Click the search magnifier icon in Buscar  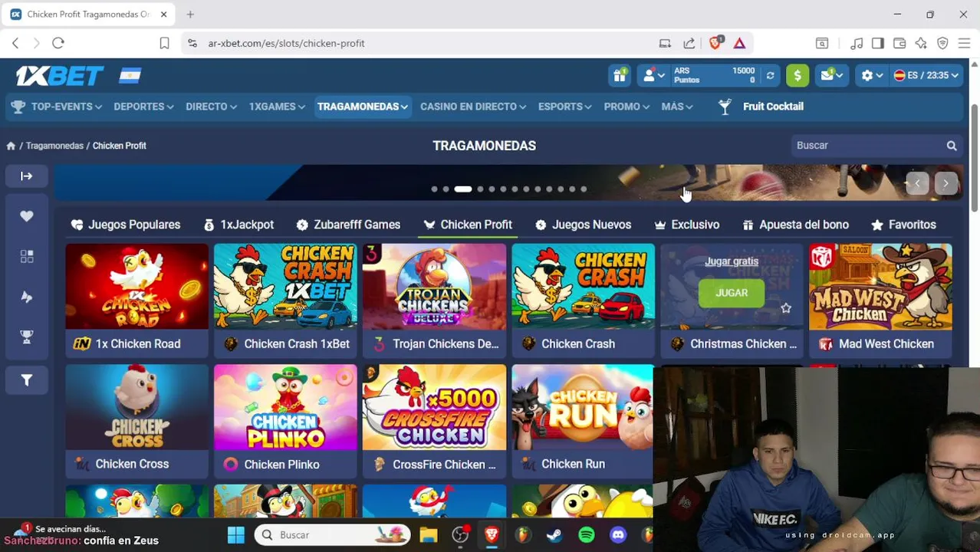point(952,146)
